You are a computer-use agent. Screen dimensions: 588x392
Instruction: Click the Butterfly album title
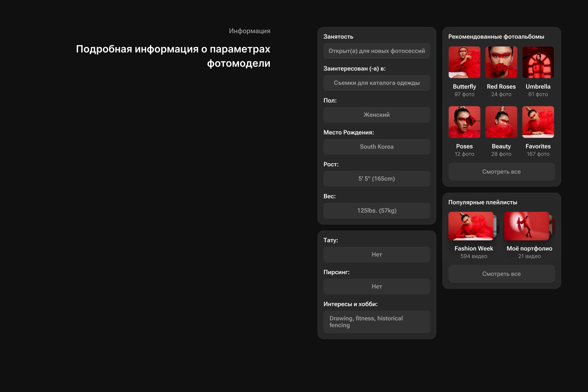pos(464,86)
